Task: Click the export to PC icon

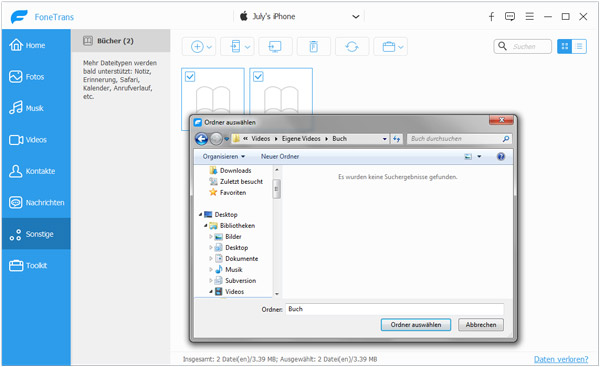Action: click(275, 47)
